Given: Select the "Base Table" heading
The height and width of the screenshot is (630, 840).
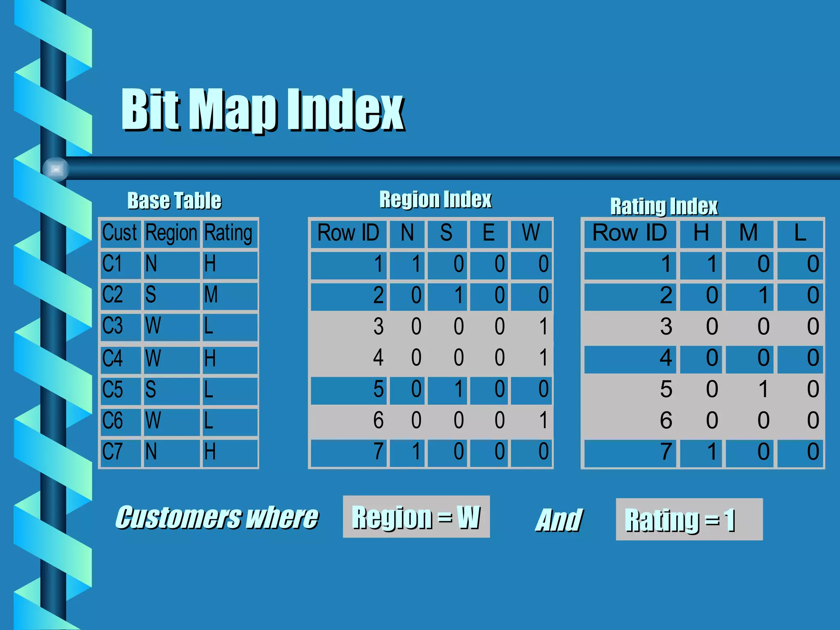Looking at the screenshot, I should point(174,201).
